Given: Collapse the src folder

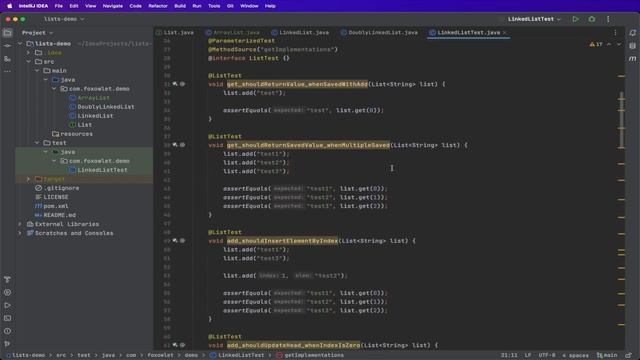Looking at the screenshot, I should click(x=28, y=62).
